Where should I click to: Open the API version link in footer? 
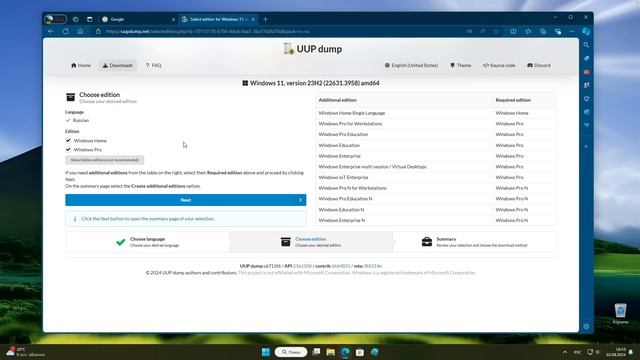(302, 266)
